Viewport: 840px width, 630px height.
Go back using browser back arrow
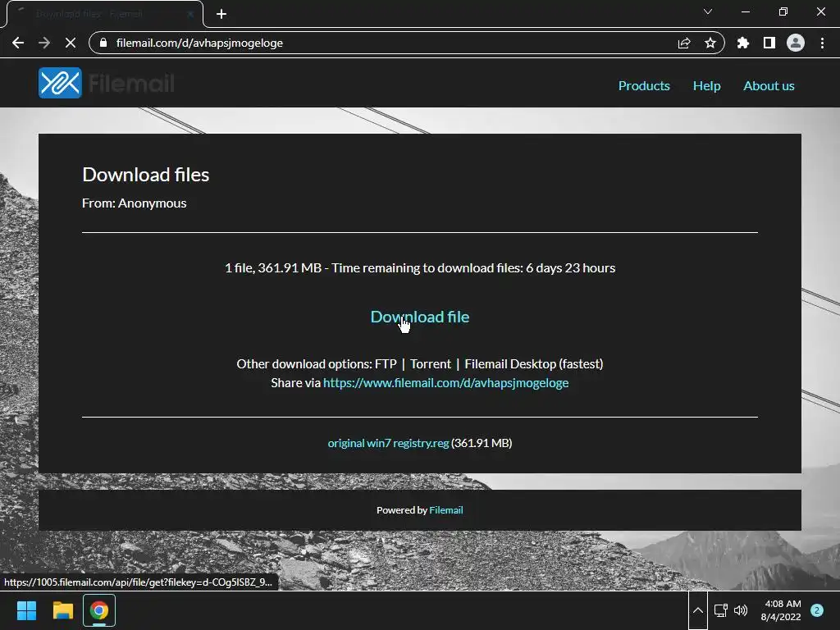pyautogui.click(x=18, y=43)
